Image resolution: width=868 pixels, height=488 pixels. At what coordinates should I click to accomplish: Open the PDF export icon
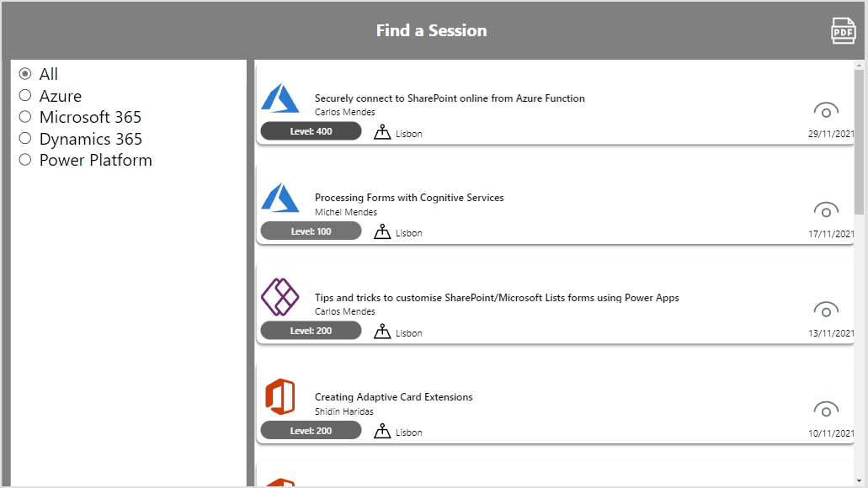pos(843,30)
